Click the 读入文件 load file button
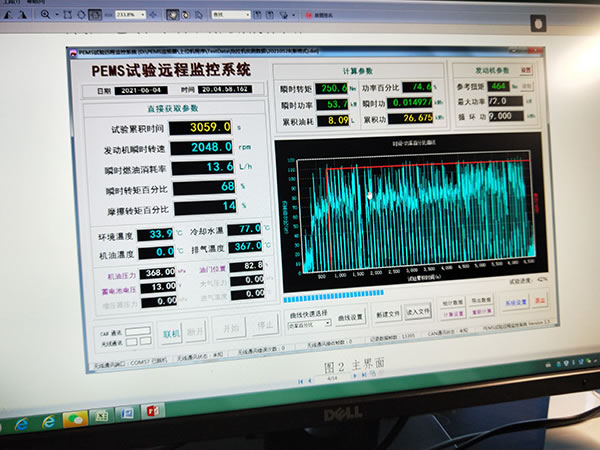Screen dimensions: 600x450 point(418,311)
